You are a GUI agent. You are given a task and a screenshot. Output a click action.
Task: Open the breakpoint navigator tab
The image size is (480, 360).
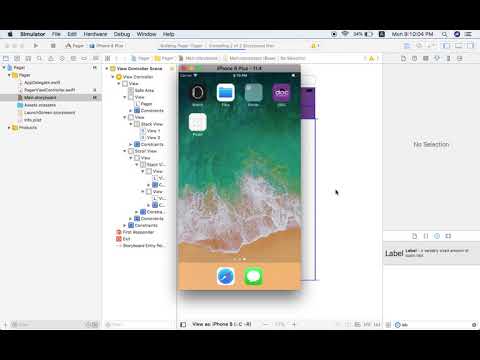pos(84,58)
